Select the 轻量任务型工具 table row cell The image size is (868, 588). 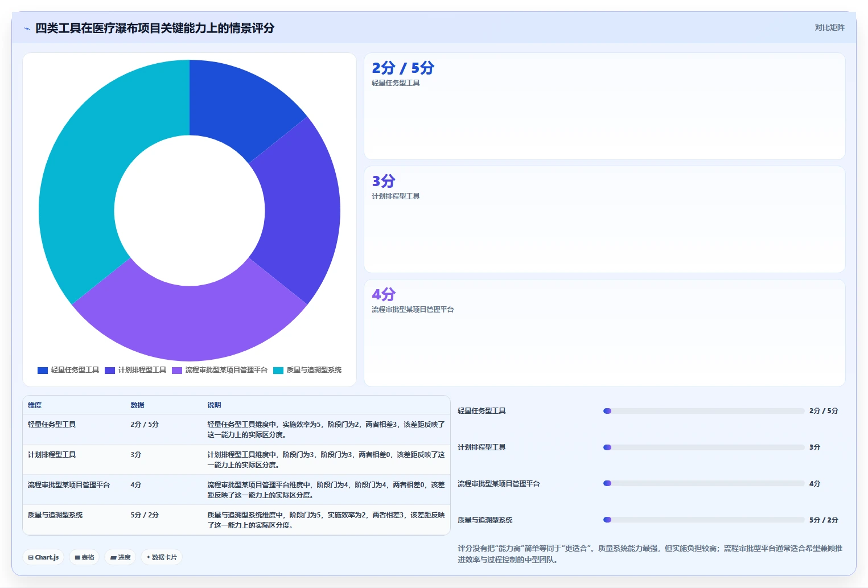52,425
